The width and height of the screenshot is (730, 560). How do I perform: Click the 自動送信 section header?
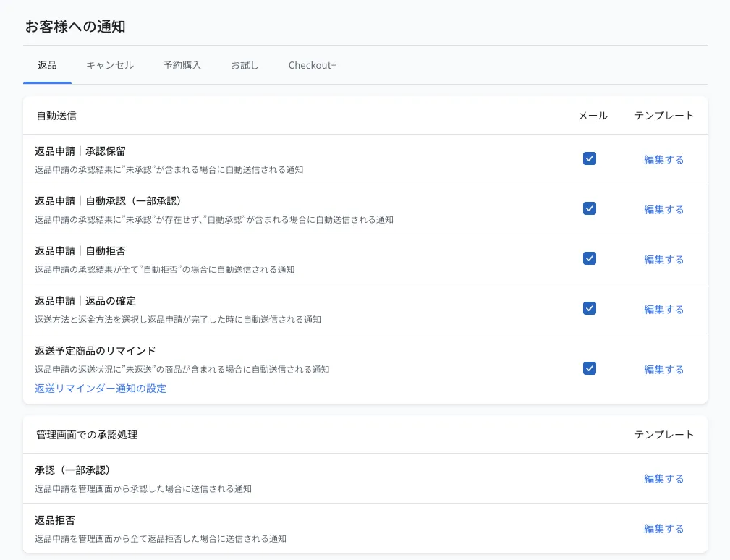56,116
